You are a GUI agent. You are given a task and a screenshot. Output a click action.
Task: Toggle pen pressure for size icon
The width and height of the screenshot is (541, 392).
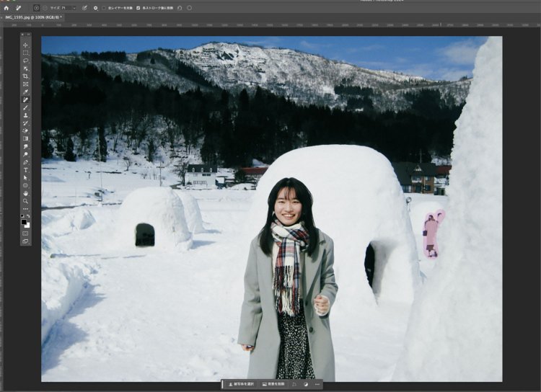click(x=84, y=8)
